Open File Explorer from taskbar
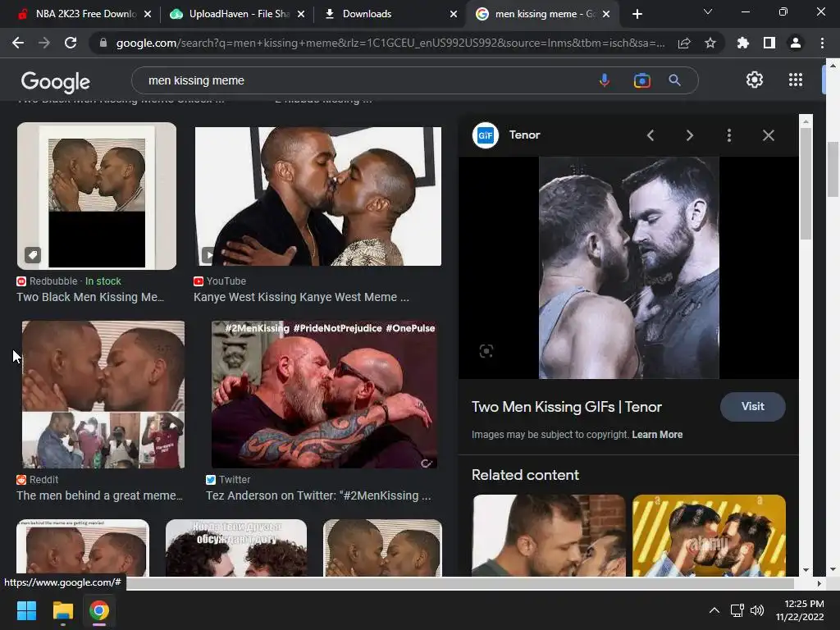Image resolution: width=840 pixels, height=630 pixels. [x=62, y=610]
